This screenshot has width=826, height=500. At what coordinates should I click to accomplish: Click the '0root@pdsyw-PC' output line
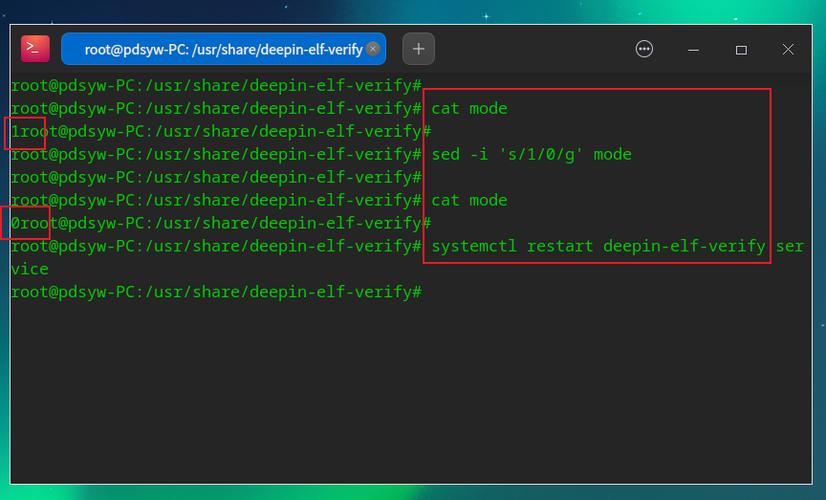(221, 223)
